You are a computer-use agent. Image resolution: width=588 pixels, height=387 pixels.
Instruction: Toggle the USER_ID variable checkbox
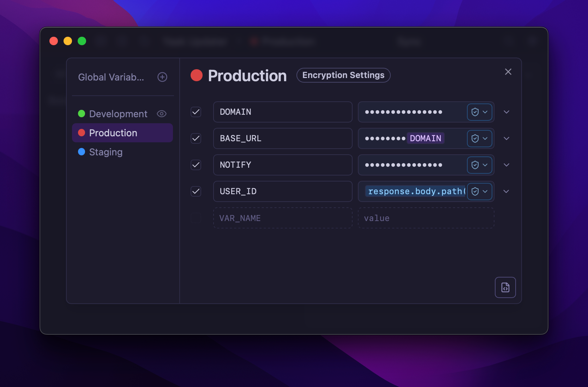coord(196,191)
